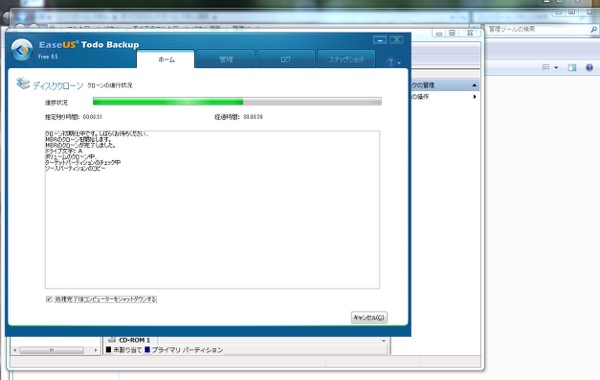
Task: Click the CD-ROM 1 drive icon
Action: (x=112, y=340)
